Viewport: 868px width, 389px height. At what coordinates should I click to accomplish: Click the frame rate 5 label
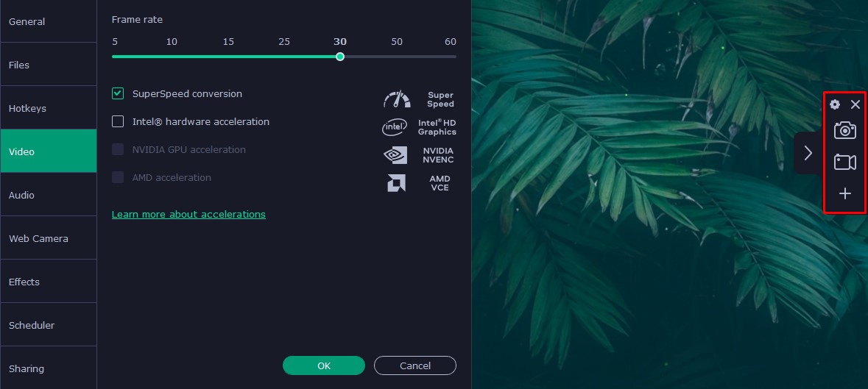click(x=115, y=41)
